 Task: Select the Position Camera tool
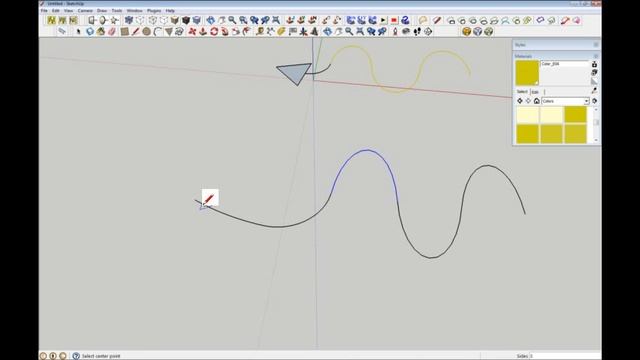point(395,31)
